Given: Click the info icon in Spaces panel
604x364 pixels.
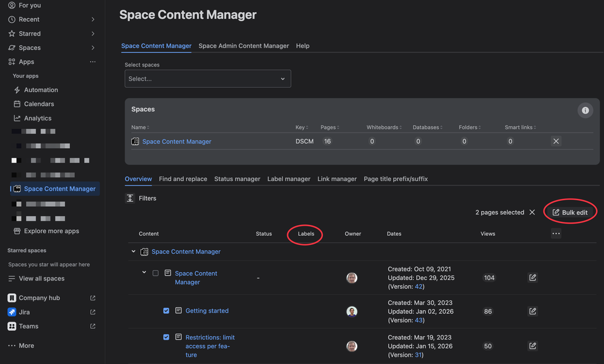Looking at the screenshot, I should (x=585, y=110).
